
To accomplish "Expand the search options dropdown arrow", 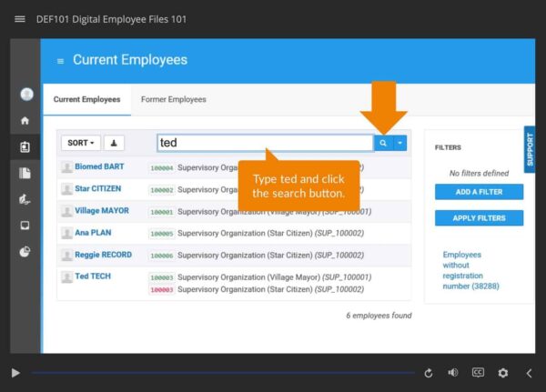I will pyautogui.click(x=400, y=143).
